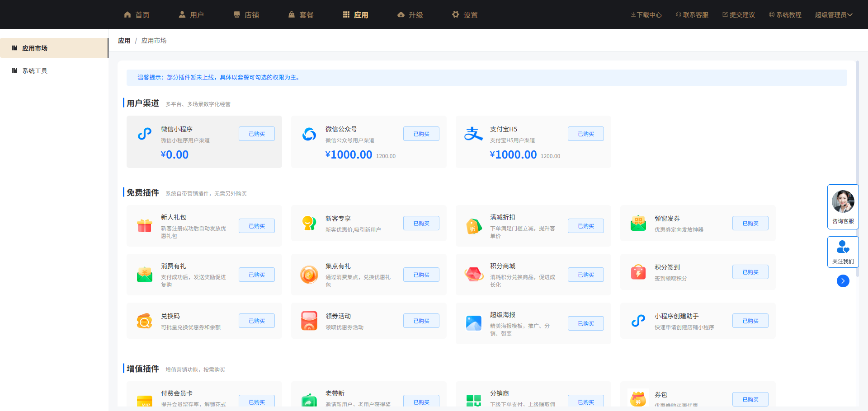This screenshot has height=411, width=868.
Task: Open the 下载中心 link
Action: (x=646, y=15)
